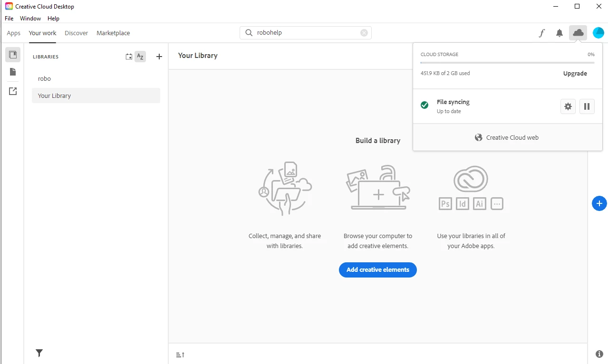Open the File menu
This screenshot has height=364, width=608.
9,19
